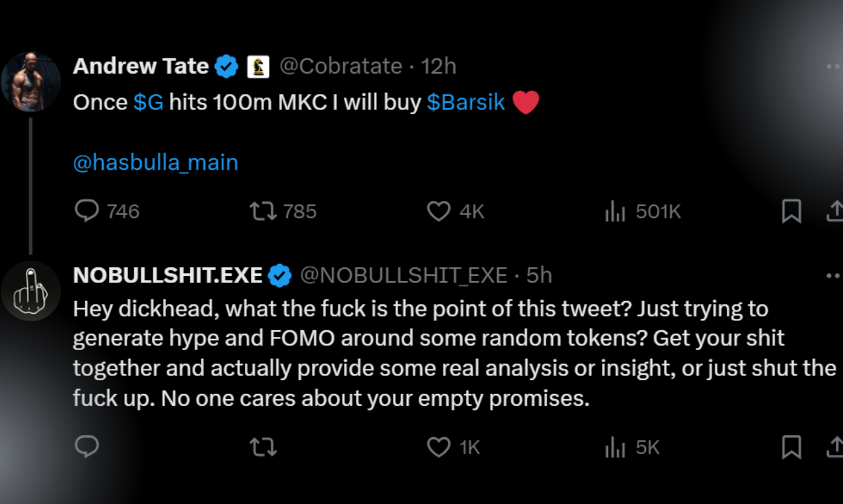The height and width of the screenshot is (504, 843).
Task: Reply to NOBULLSHIT.EXE's comment
Action: [x=87, y=447]
